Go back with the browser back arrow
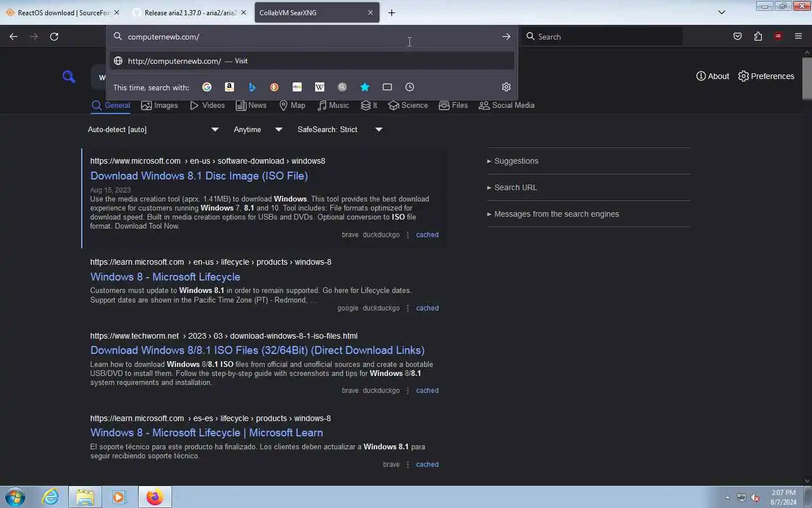The width and height of the screenshot is (812, 508). (x=14, y=37)
